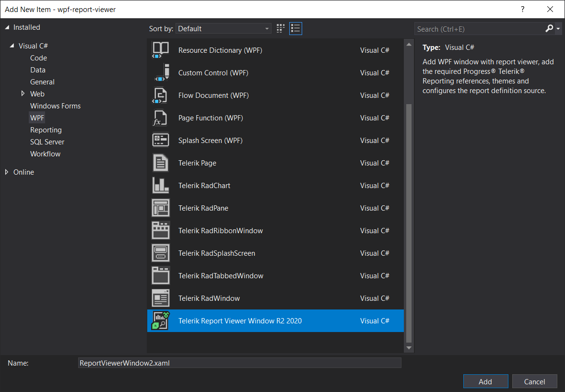
Task: Select the WPF category
Action: 37,118
